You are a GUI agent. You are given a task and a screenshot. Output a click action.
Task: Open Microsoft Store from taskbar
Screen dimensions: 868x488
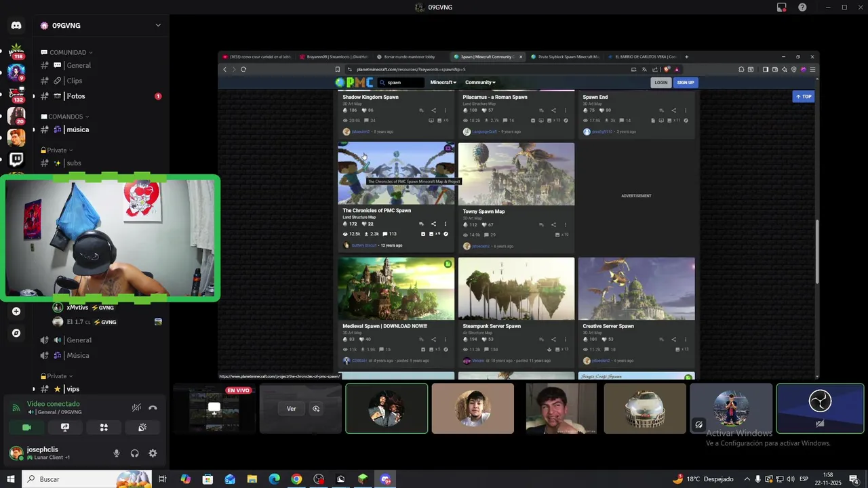click(x=208, y=479)
